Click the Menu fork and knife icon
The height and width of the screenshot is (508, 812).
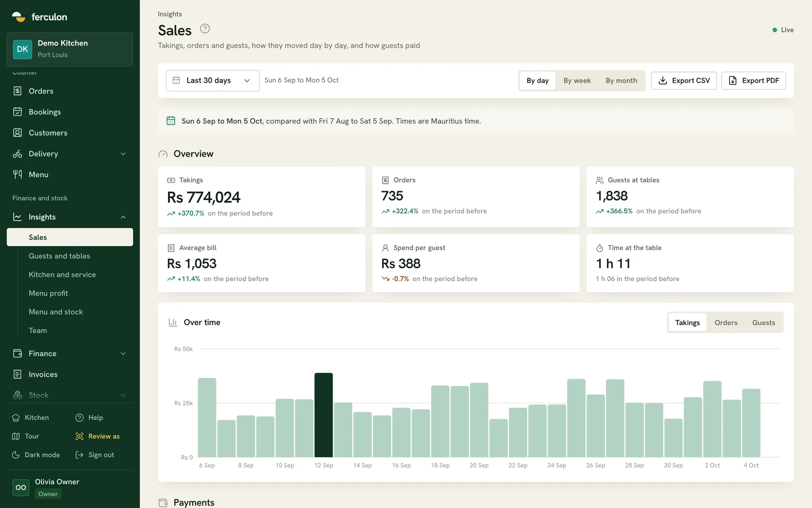[x=17, y=174]
